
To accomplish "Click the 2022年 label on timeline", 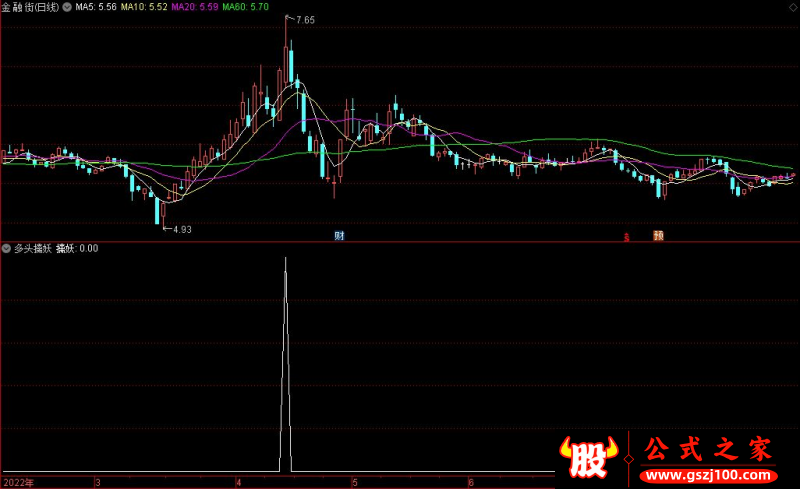I will click(x=17, y=482).
